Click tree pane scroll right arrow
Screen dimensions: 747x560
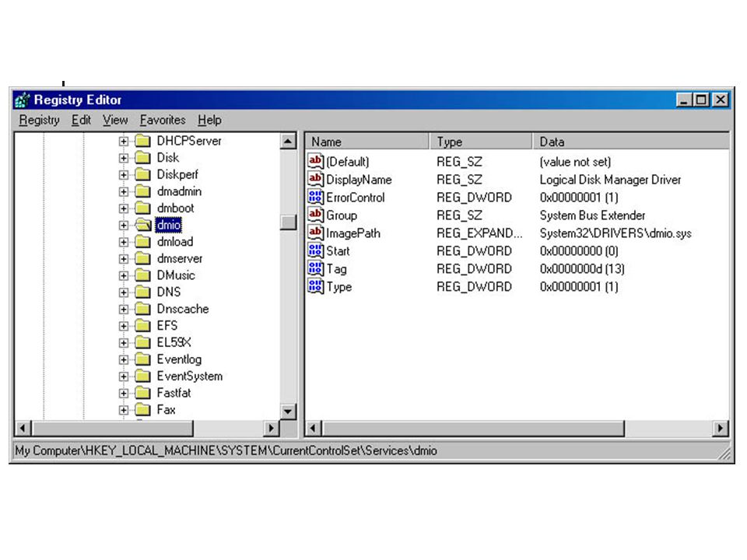tap(271, 428)
